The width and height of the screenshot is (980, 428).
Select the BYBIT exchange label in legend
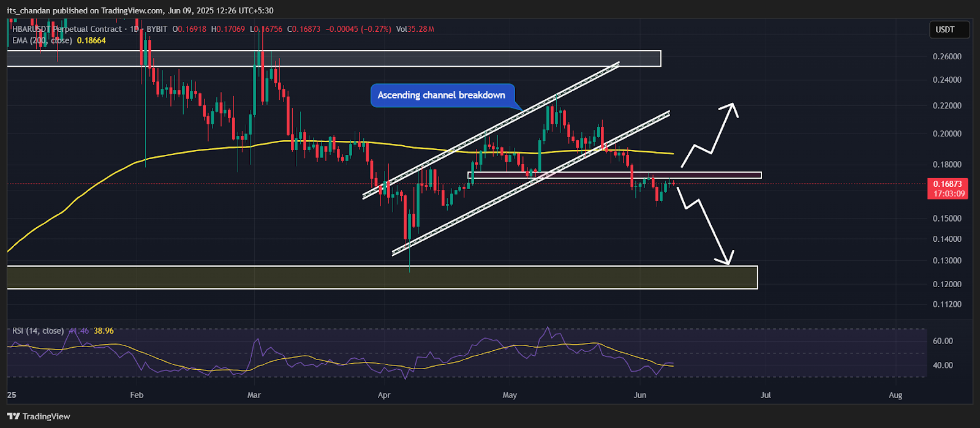tap(156, 29)
